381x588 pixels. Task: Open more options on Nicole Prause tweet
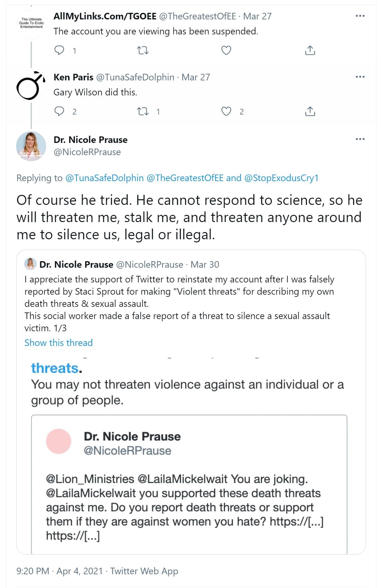(x=360, y=139)
